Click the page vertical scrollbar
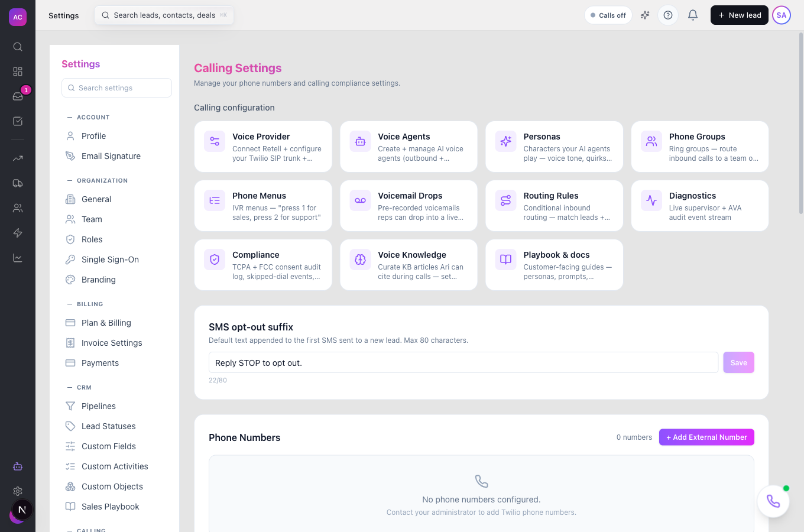The image size is (804, 532). click(x=801, y=123)
